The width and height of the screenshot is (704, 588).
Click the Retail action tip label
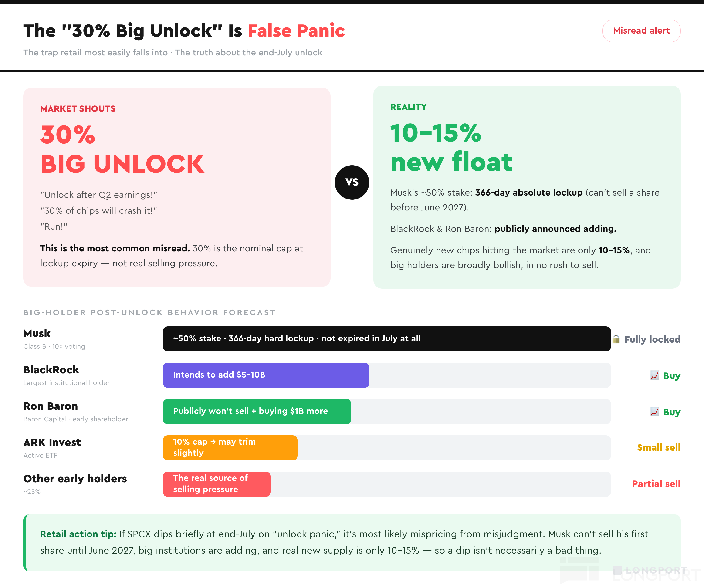point(78,534)
